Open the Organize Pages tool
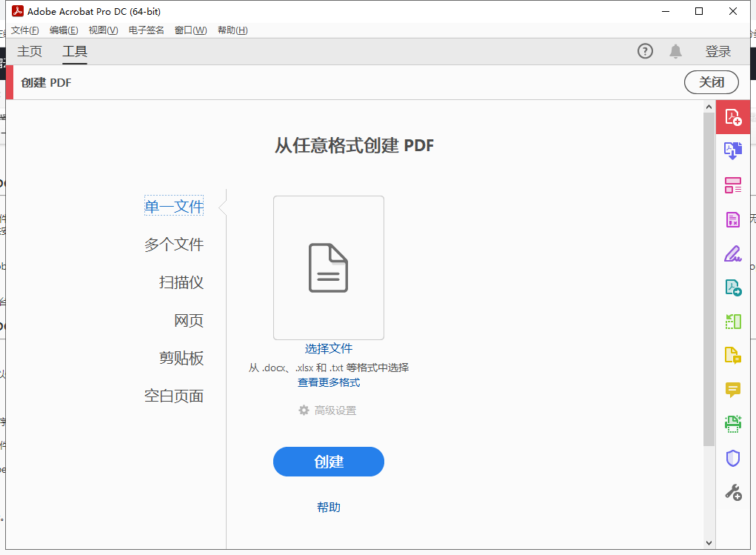This screenshot has height=555, width=756. click(x=732, y=185)
